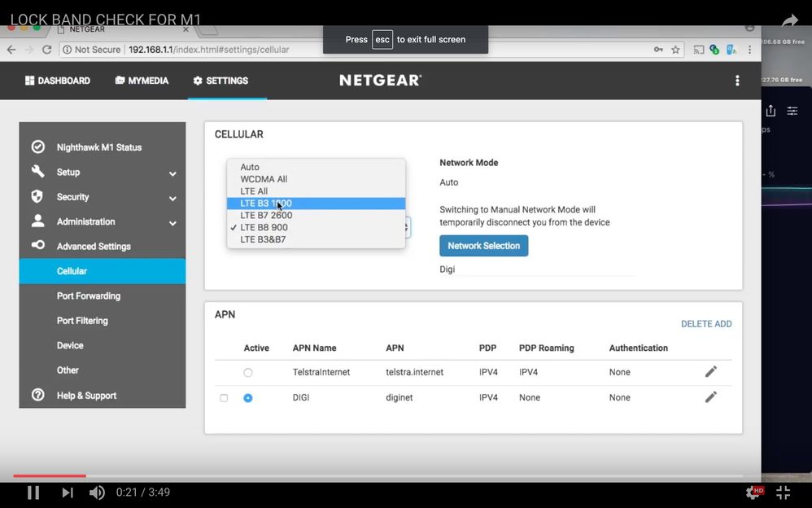812x508 pixels.
Task: Click share icon in background window
Action: click(x=771, y=111)
